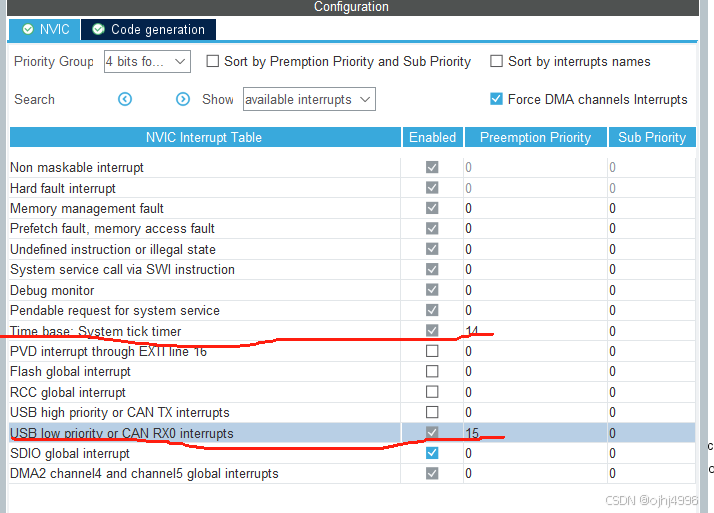Select the Memory management fault row
The height and width of the screenshot is (513, 714).
coord(352,208)
